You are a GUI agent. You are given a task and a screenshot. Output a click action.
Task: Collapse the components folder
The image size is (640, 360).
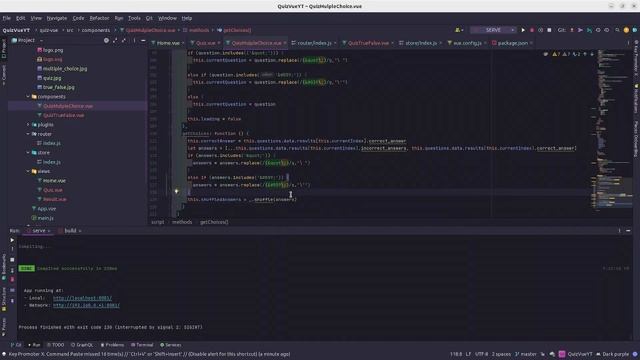(x=28, y=97)
